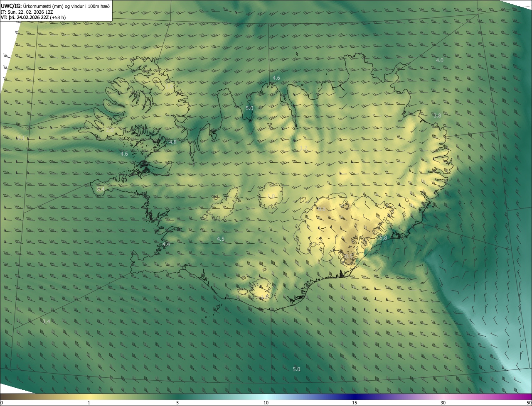
Task: Click the 3.4 value label
Action: point(46,321)
